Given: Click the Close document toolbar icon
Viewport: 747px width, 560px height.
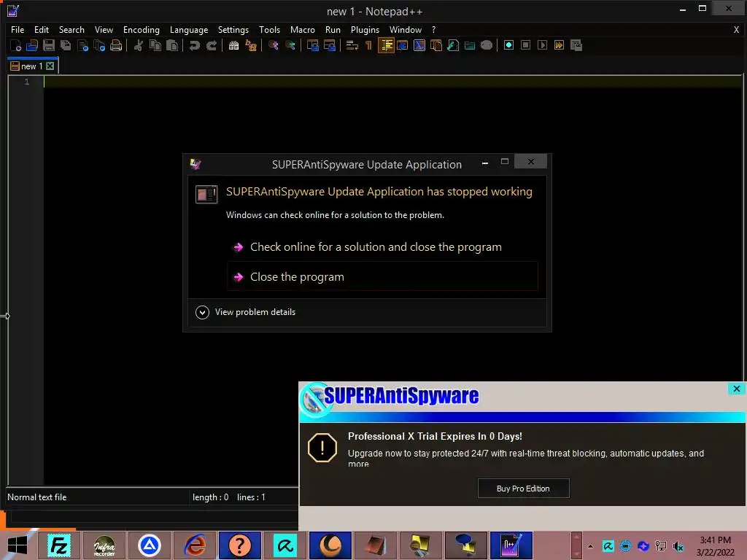Looking at the screenshot, I should (82, 46).
